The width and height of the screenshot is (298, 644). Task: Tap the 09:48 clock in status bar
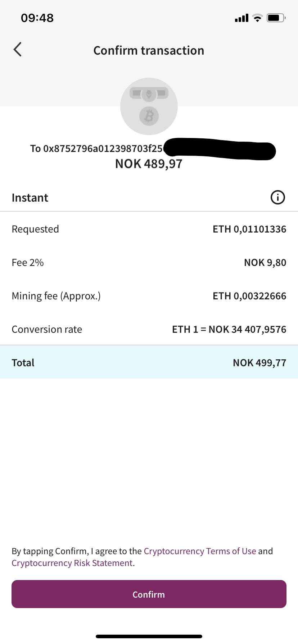tap(37, 18)
